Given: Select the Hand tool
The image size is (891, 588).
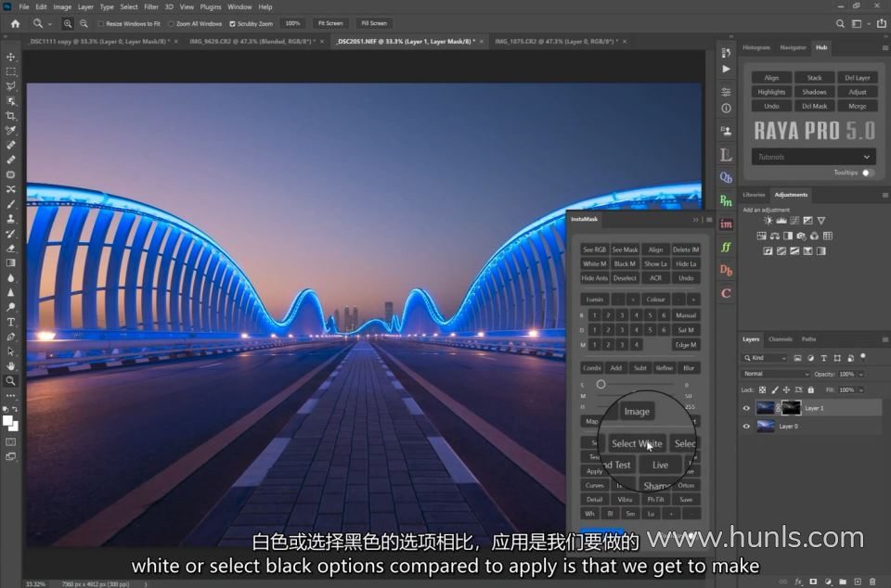Looking at the screenshot, I should point(11,366).
